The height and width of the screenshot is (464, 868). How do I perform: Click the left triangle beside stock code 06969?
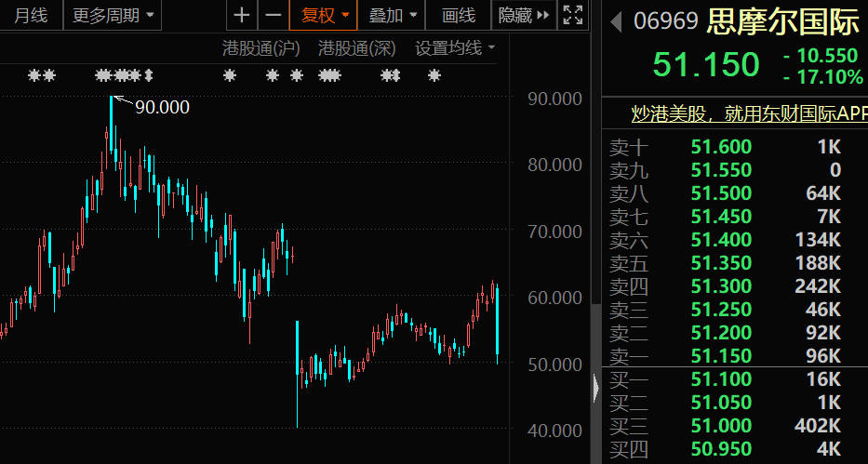pos(615,20)
